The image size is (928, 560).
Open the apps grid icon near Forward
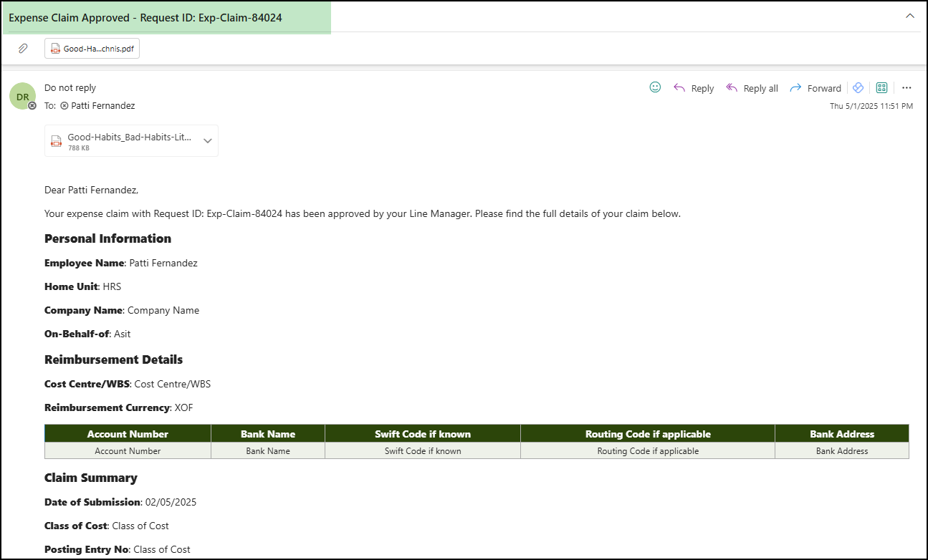(x=881, y=87)
